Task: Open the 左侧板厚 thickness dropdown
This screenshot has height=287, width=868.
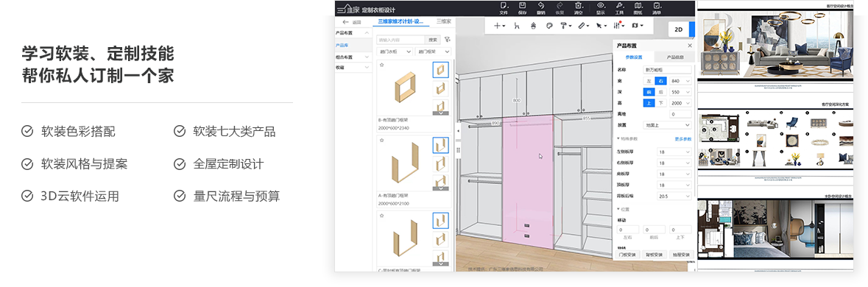Action: pos(674,152)
